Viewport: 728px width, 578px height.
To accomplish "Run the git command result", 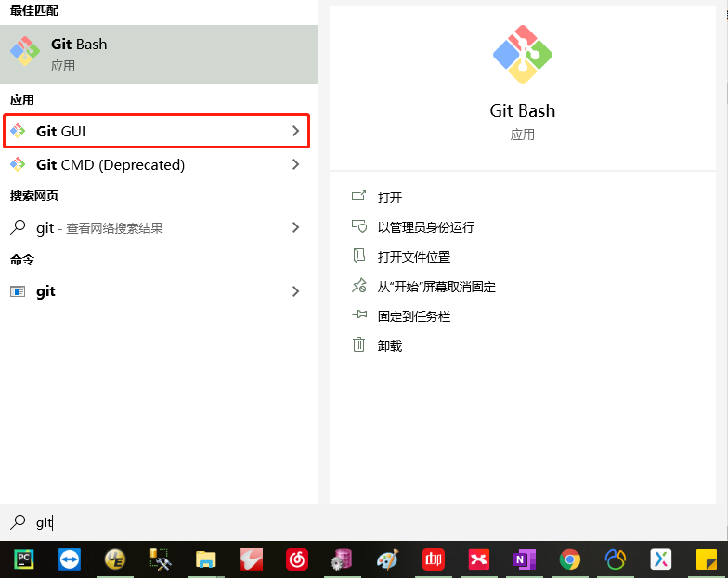I will click(160, 291).
